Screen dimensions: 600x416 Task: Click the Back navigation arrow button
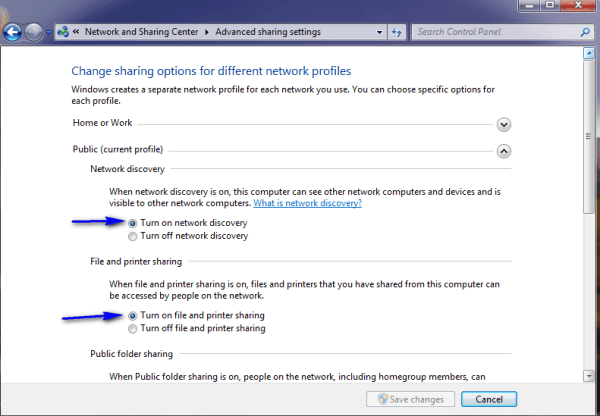tap(13, 32)
